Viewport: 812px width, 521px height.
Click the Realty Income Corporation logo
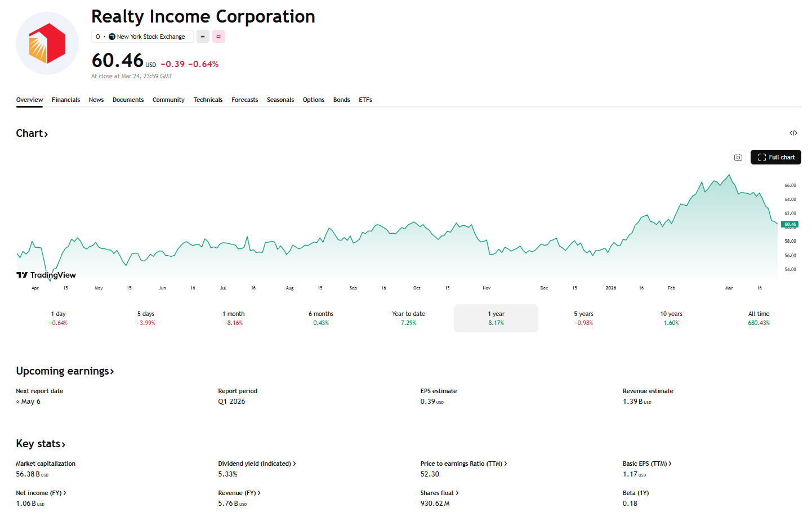click(47, 43)
